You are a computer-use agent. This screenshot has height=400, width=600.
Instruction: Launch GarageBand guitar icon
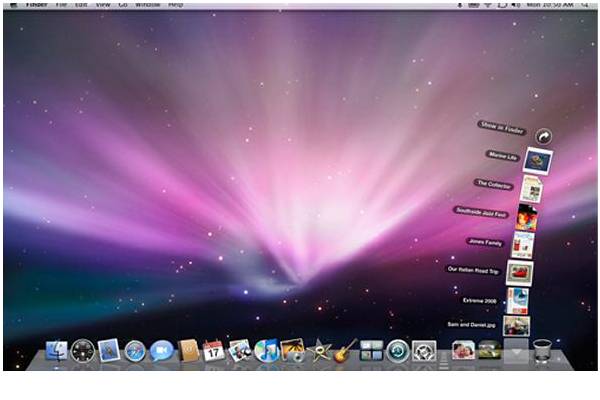pos(345,351)
